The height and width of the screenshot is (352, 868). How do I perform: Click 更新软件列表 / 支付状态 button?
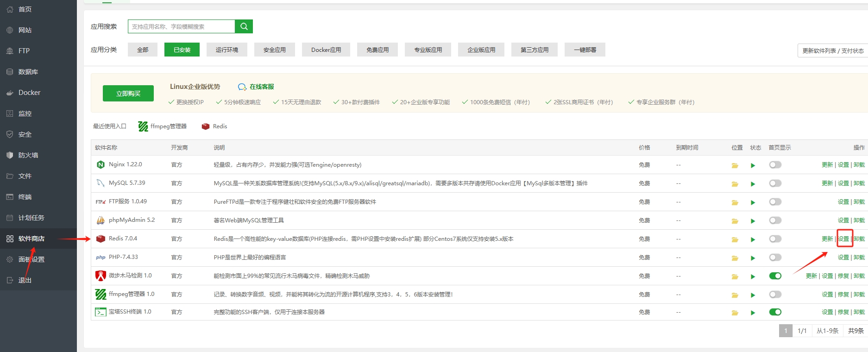tap(832, 50)
